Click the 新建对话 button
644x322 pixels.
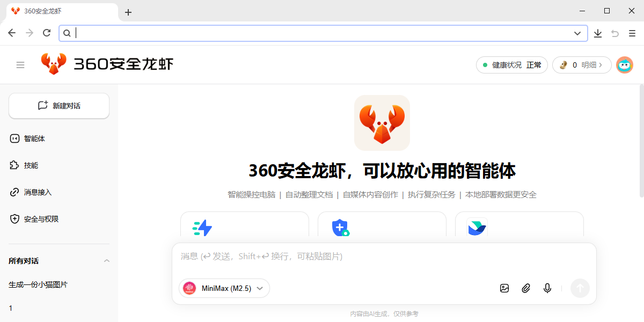coord(59,106)
